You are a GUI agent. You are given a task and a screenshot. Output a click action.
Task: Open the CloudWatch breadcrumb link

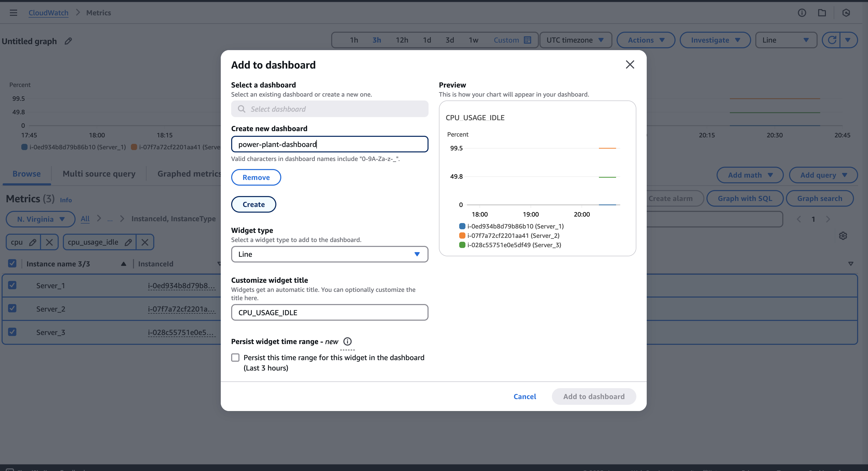pos(48,13)
